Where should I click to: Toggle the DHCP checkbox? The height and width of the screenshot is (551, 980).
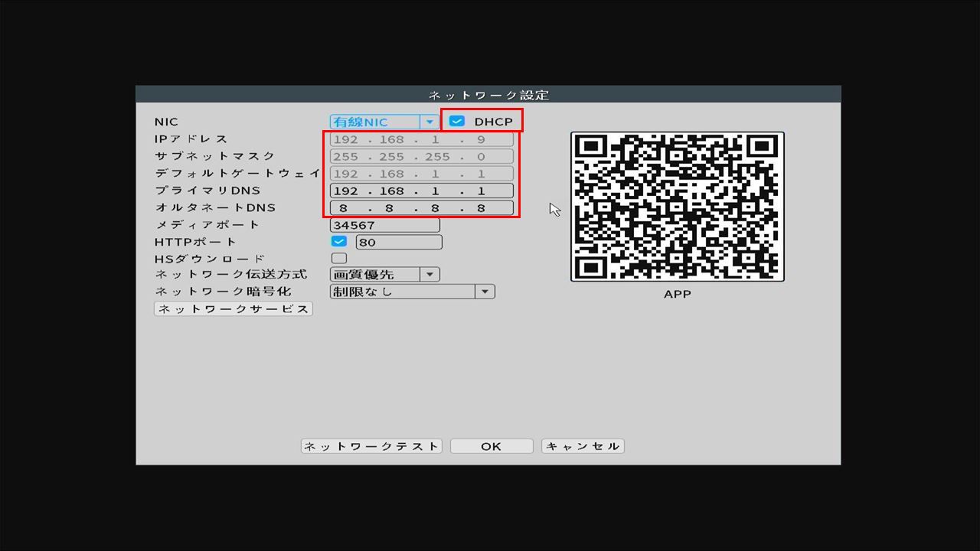tap(457, 121)
